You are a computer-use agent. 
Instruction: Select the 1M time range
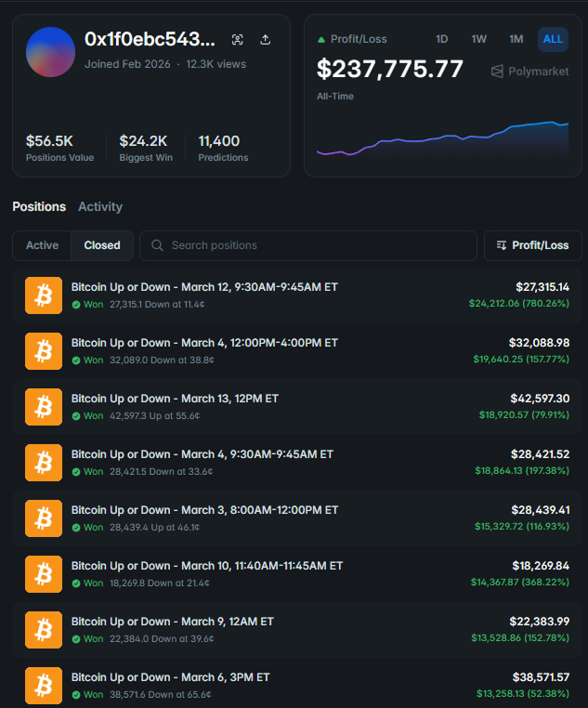click(x=516, y=39)
